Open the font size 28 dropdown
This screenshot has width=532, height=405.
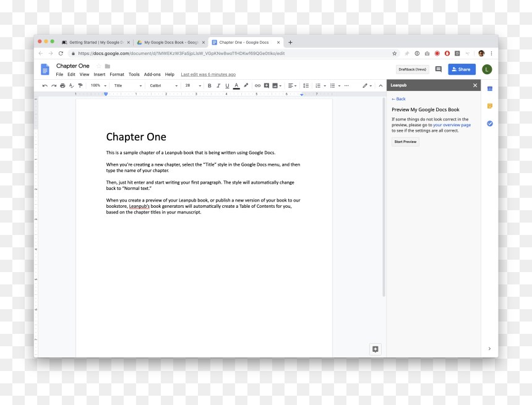pos(193,86)
